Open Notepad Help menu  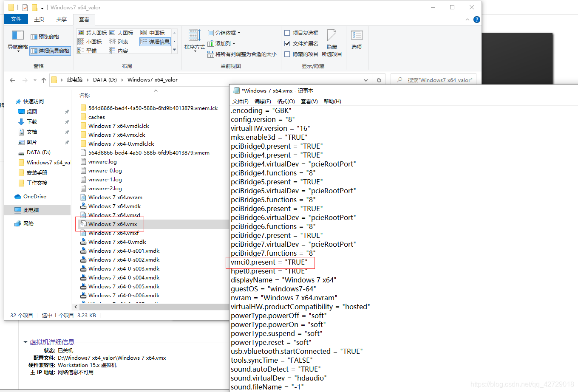point(332,101)
